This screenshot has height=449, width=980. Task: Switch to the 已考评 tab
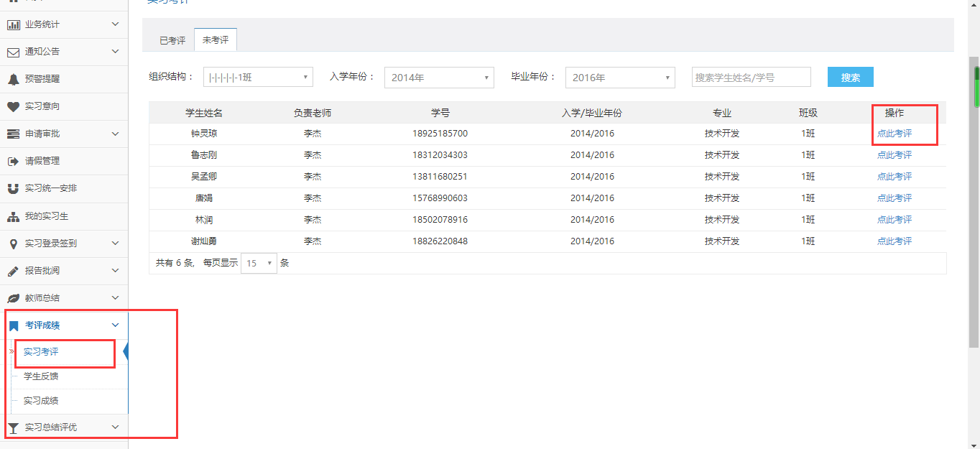172,40
